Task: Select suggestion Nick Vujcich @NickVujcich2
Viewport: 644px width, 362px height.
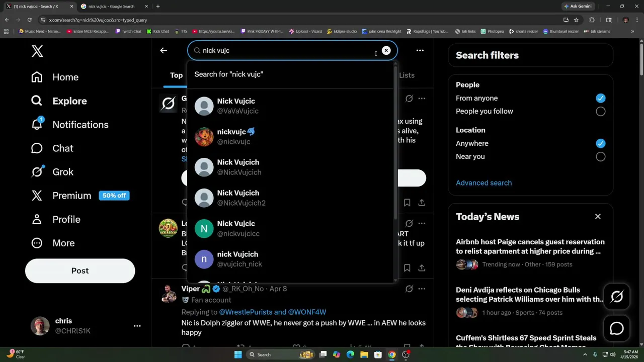Action: tap(291, 198)
